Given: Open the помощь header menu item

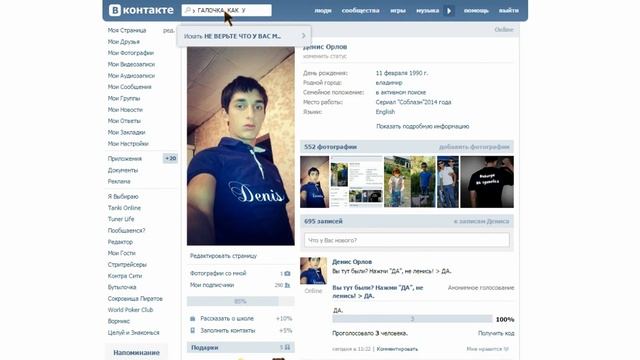Looking at the screenshot, I should tap(476, 11).
